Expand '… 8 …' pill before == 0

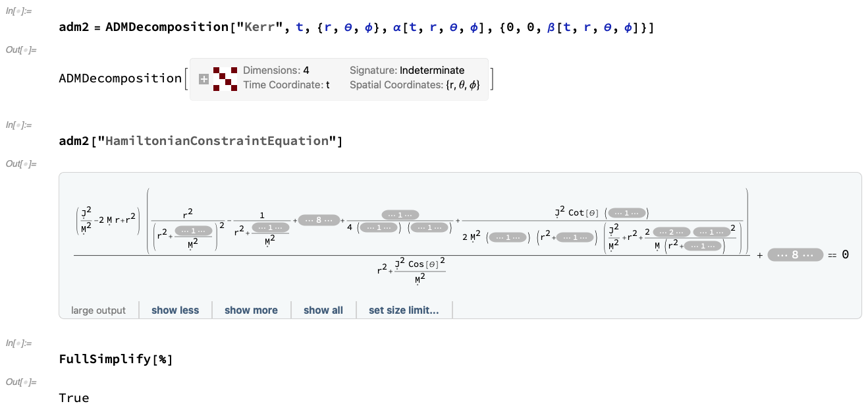tap(795, 254)
